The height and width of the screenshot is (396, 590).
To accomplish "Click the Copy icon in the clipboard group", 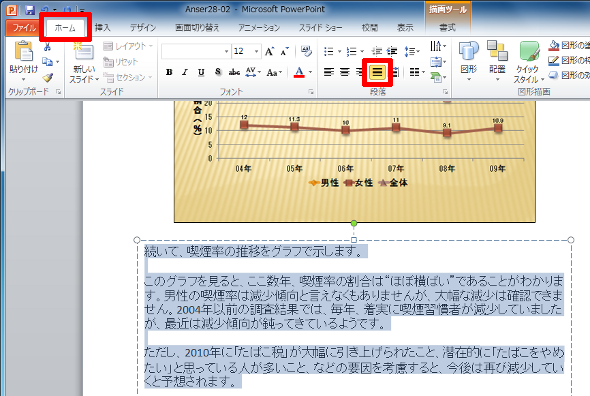I will [47, 61].
